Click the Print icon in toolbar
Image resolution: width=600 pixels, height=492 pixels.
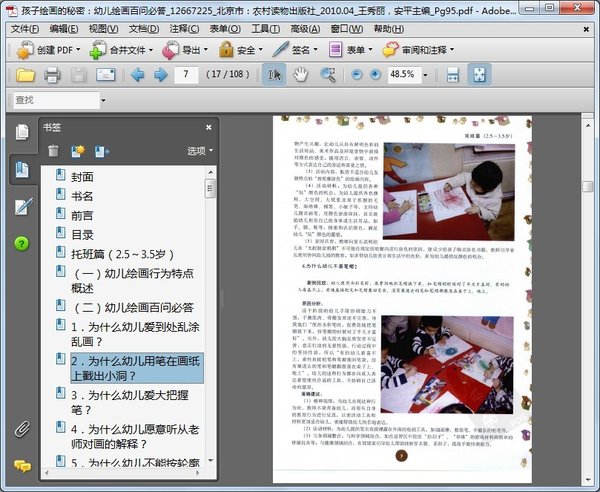click(52, 75)
